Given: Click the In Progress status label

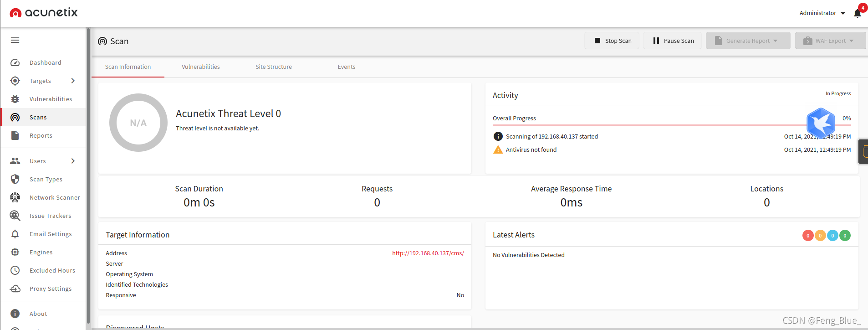Looking at the screenshot, I should pos(838,93).
